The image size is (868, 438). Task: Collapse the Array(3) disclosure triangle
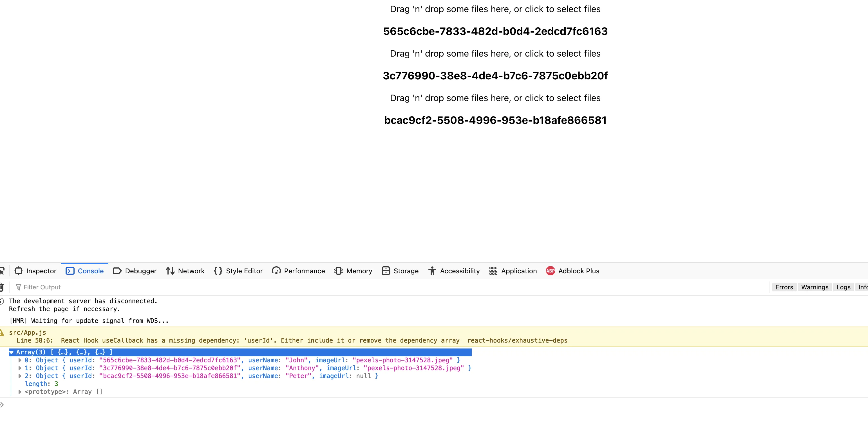[12, 352]
